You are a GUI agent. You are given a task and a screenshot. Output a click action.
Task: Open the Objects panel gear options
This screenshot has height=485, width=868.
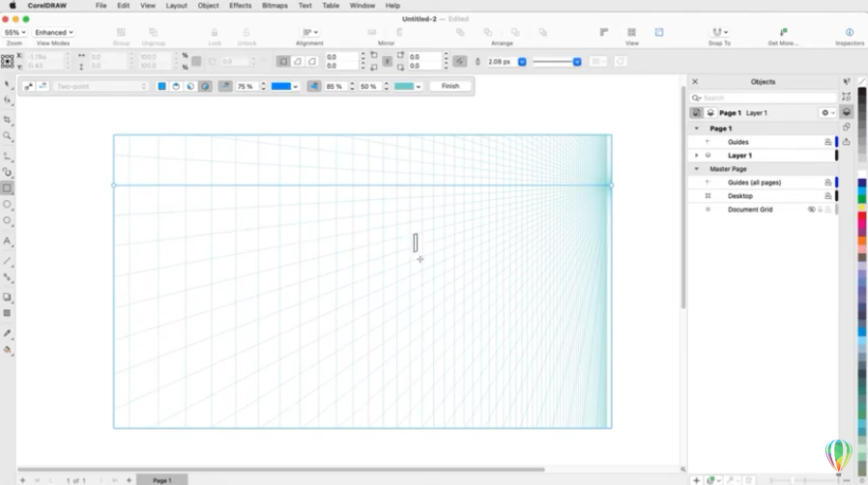827,113
